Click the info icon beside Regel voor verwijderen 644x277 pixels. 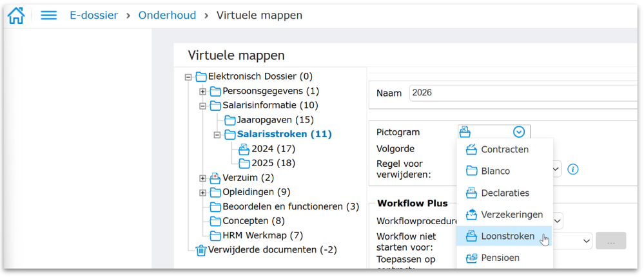click(572, 169)
